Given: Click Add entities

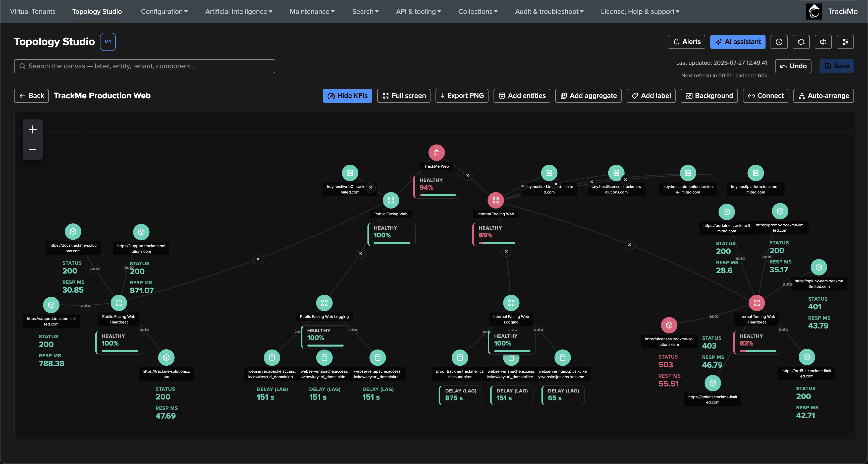Looking at the screenshot, I should tap(522, 96).
